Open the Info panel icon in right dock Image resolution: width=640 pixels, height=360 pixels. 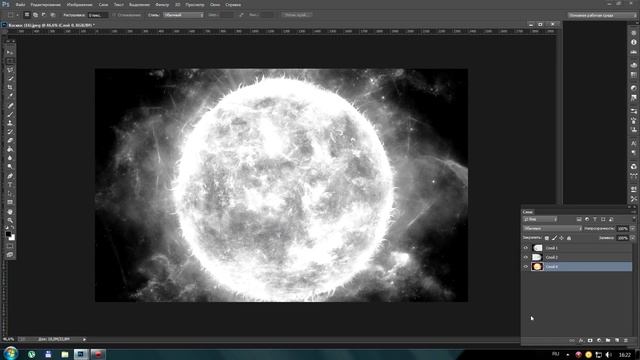(633, 42)
